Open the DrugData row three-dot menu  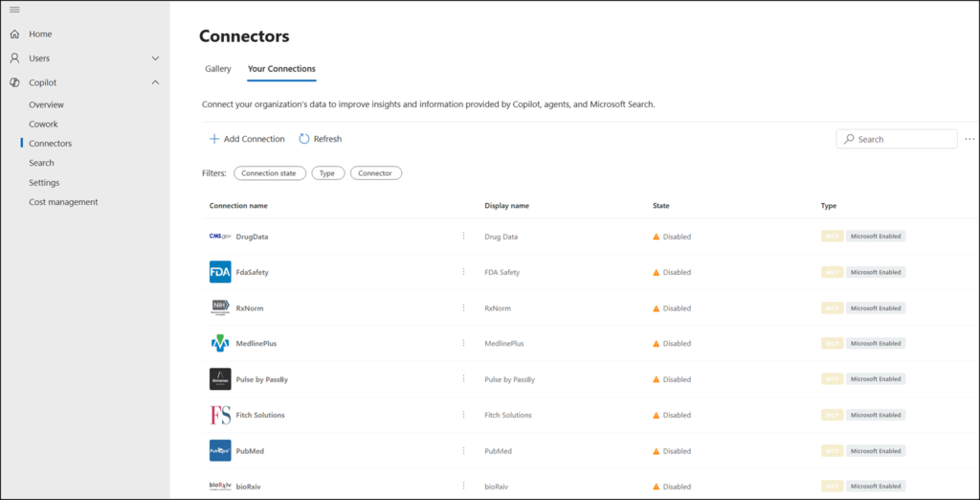point(464,236)
